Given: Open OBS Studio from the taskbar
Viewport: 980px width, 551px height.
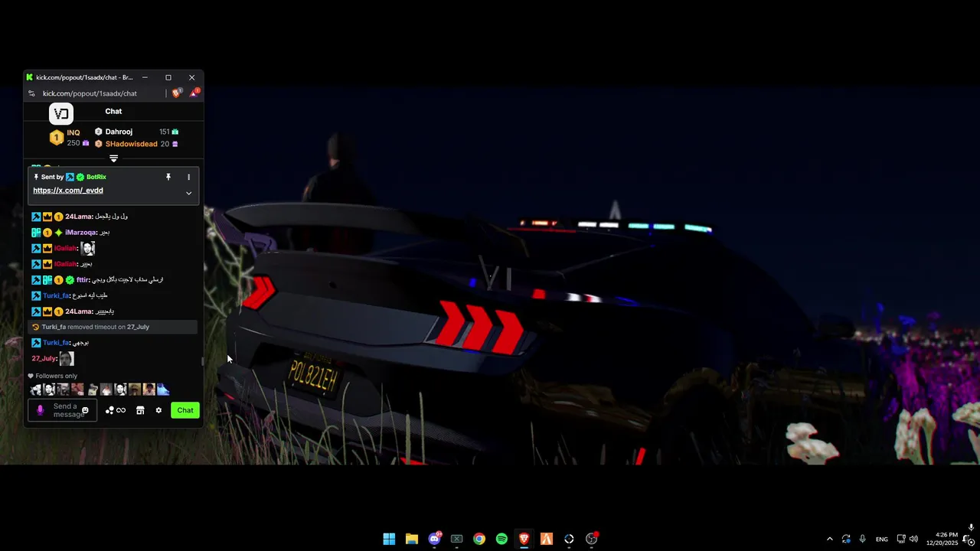Looking at the screenshot, I should point(591,539).
